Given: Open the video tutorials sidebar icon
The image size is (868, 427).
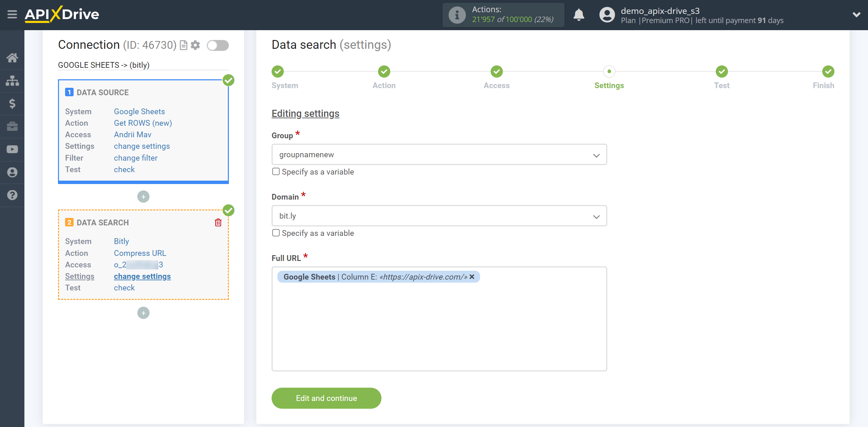Looking at the screenshot, I should point(12,149).
